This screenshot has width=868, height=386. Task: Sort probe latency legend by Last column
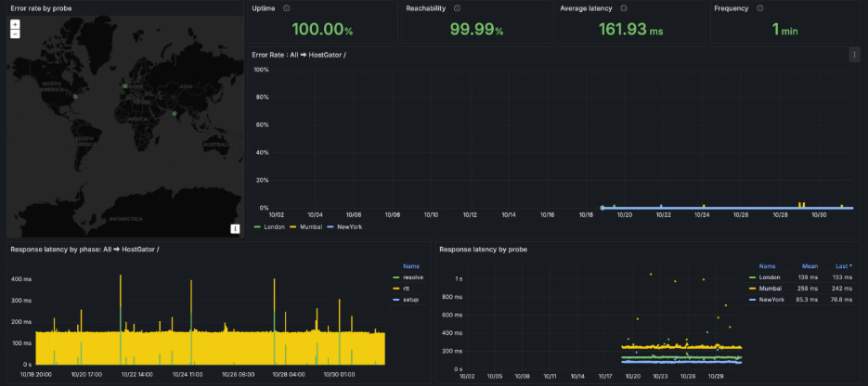(x=842, y=265)
